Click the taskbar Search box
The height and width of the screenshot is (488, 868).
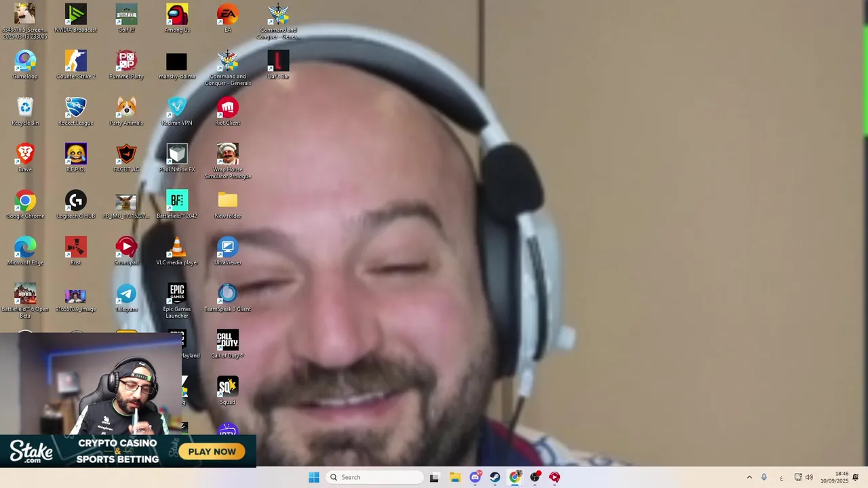click(374, 477)
